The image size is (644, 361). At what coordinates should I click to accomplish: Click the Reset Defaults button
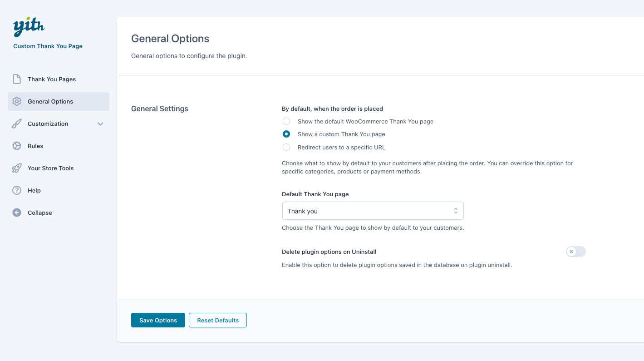point(218,320)
